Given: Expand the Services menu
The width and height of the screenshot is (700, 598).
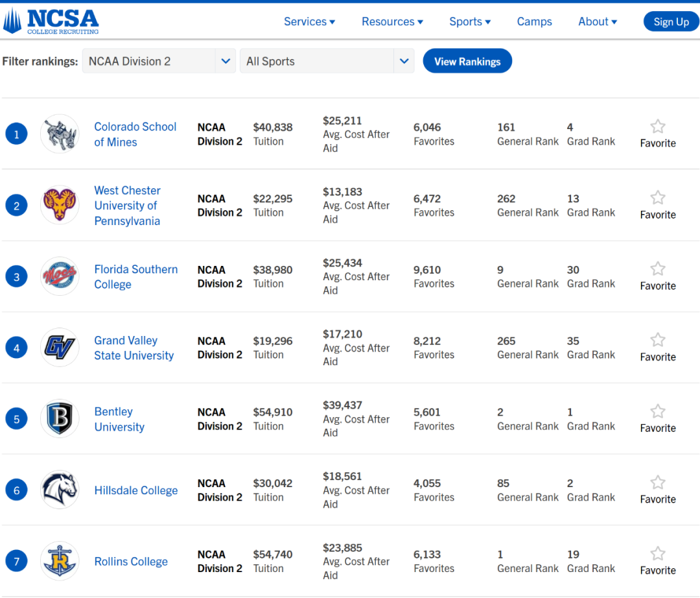Looking at the screenshot, I should [x=309, y=21].
